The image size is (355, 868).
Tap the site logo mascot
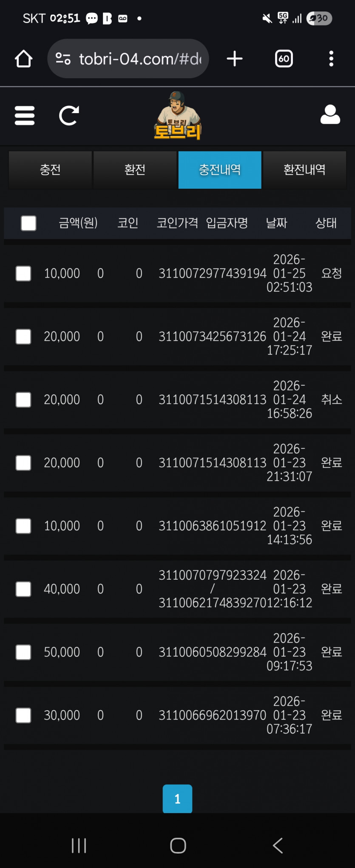coord(178,116)
